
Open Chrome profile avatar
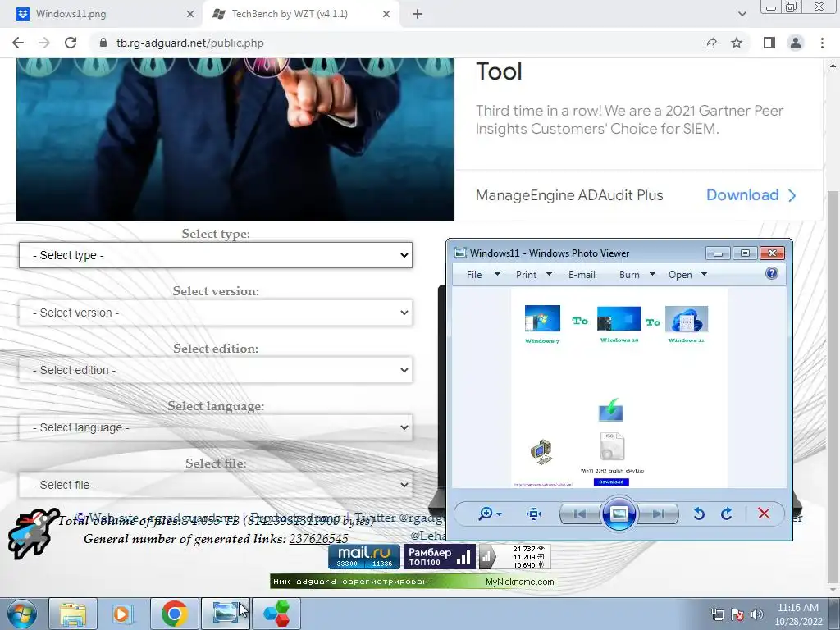[796, 43]
